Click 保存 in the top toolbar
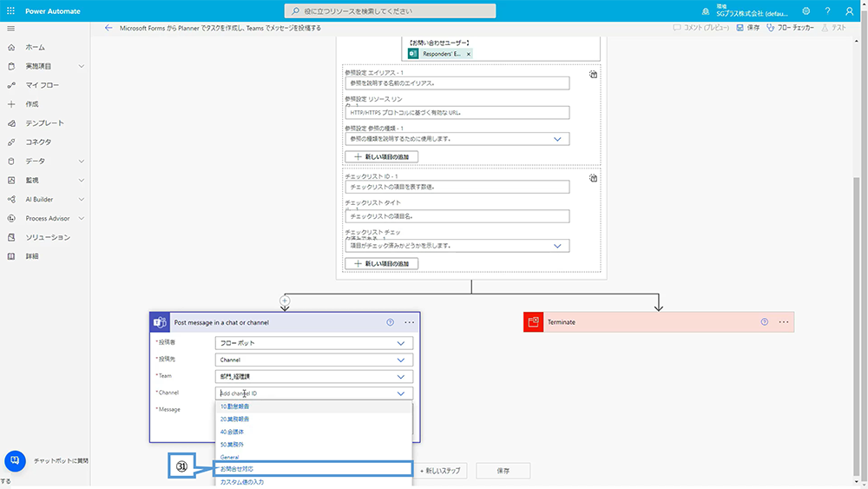This screenshot has width=868, height=489. coord(748,28)
